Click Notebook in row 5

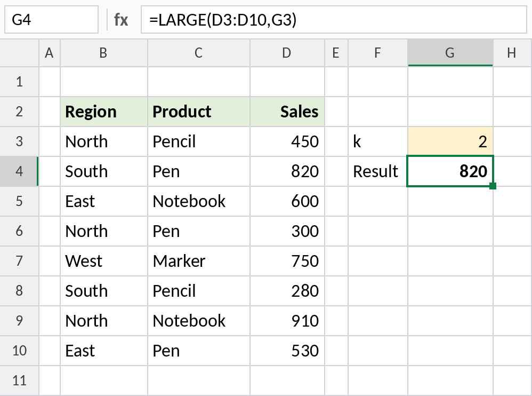click(x=199, y=201)
